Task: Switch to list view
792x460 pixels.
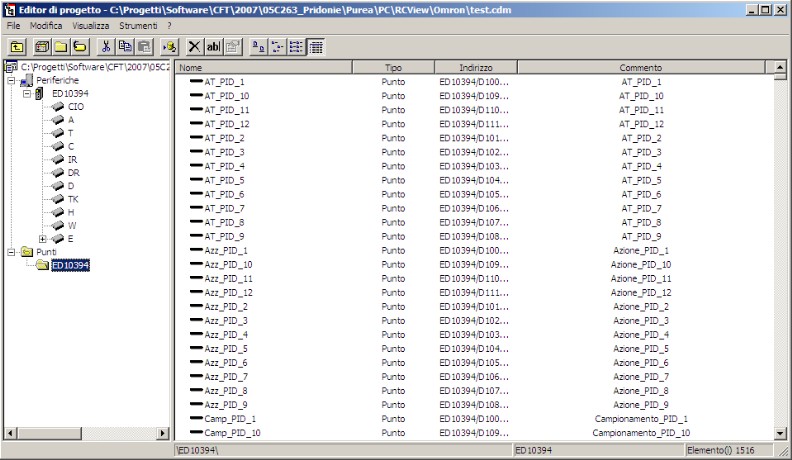Action: pyautogui.click(x=296, y=47)
